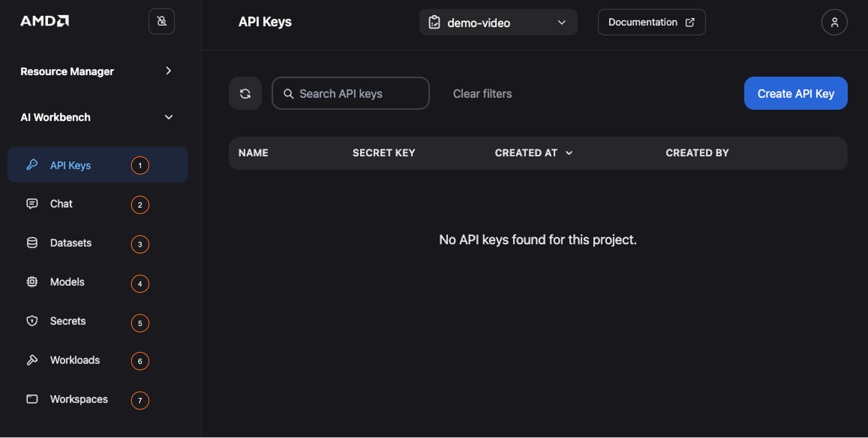Click the Workspaces window icon
The image size is (868, 438).
[x=32, y=399]
